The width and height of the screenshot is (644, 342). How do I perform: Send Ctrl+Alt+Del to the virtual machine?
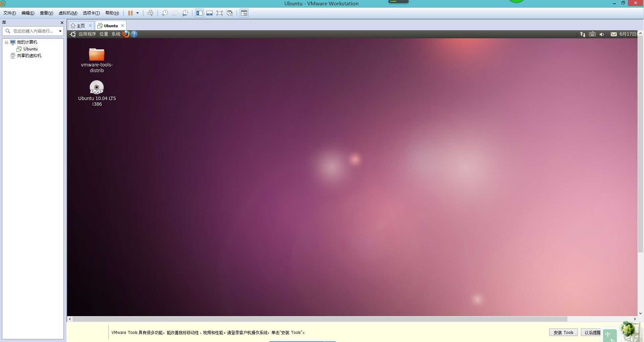(150, 13)
